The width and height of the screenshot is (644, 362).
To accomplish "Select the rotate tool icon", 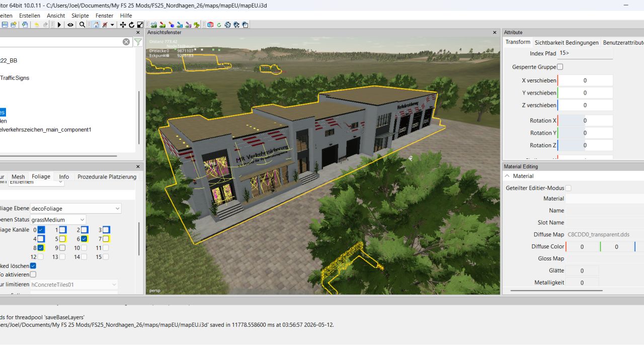I will pos(131,25).
